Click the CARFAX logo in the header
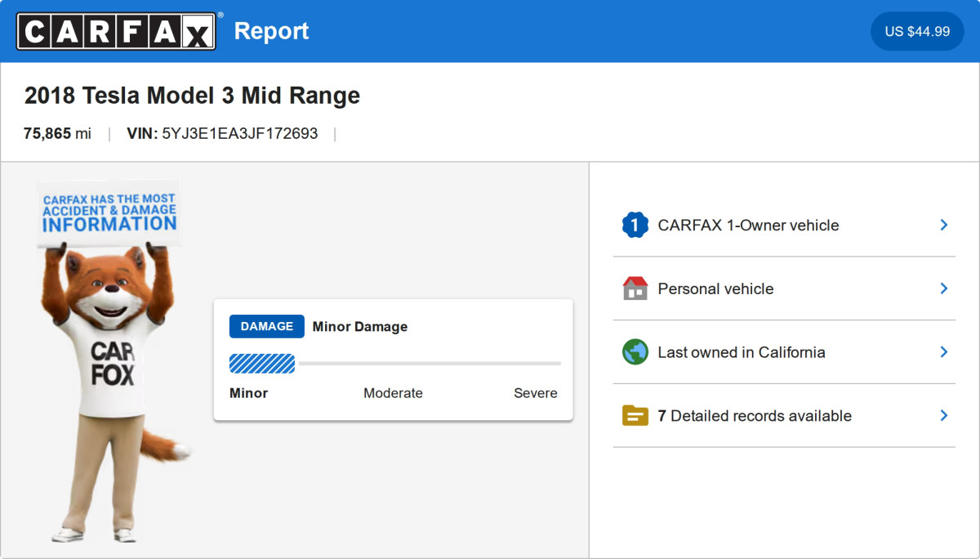Viewport: 980px width, 559px height. 116,31
